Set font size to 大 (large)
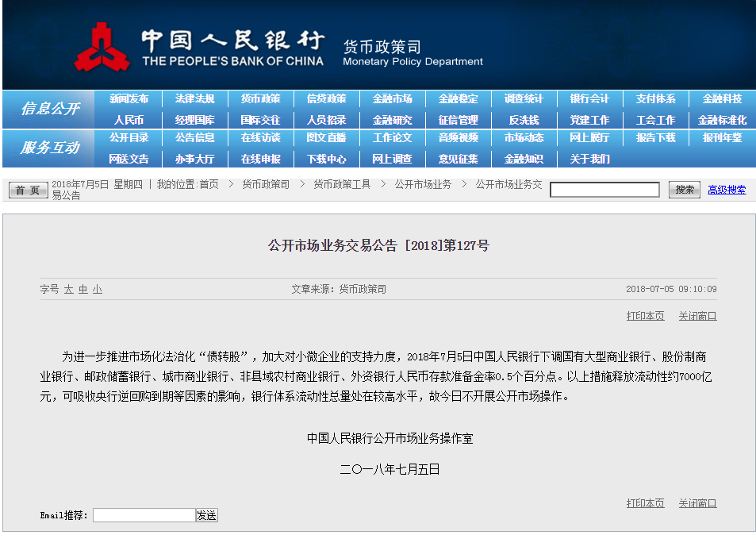Image resolution: width=756 pixels, height=535 pixels. point(69,290)
